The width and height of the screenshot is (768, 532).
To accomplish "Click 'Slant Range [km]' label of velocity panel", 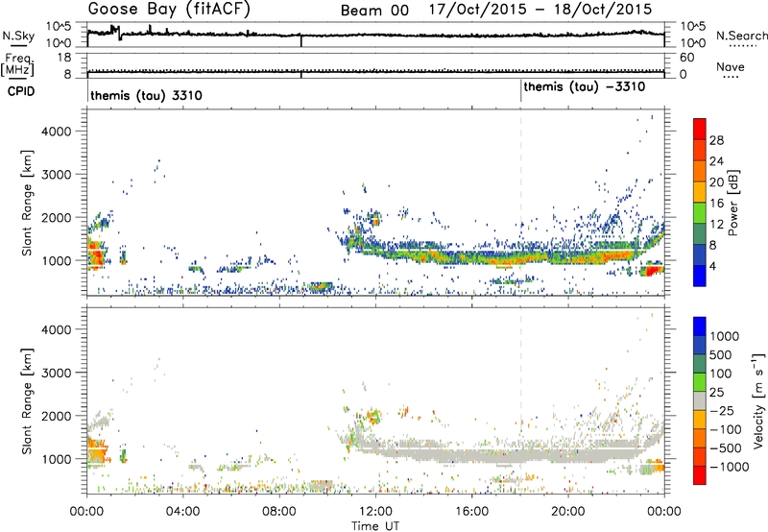I will coord(27,400).
